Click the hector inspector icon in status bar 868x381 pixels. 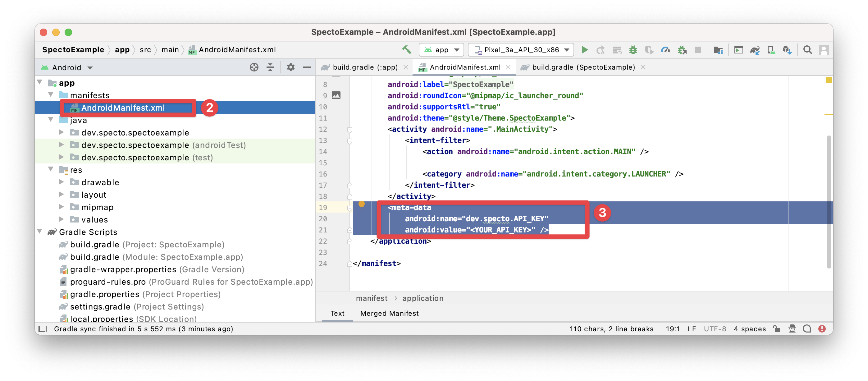tap(792, 329)
